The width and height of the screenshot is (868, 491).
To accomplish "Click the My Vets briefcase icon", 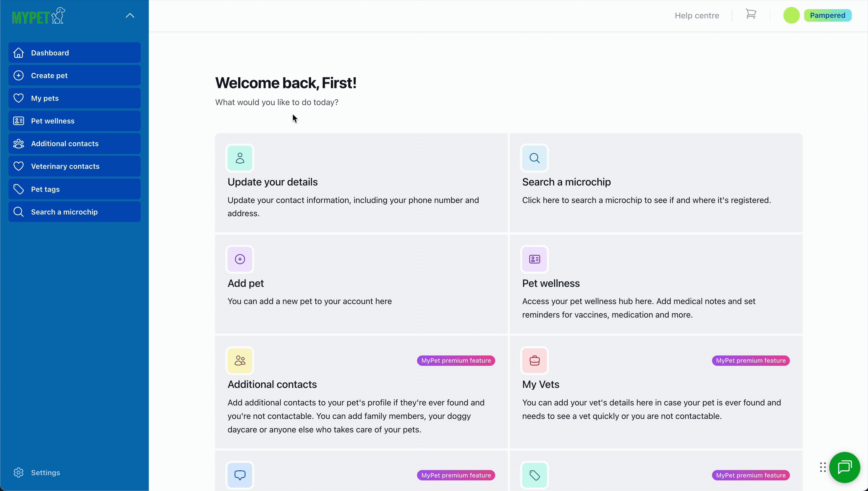I will 535,360.
